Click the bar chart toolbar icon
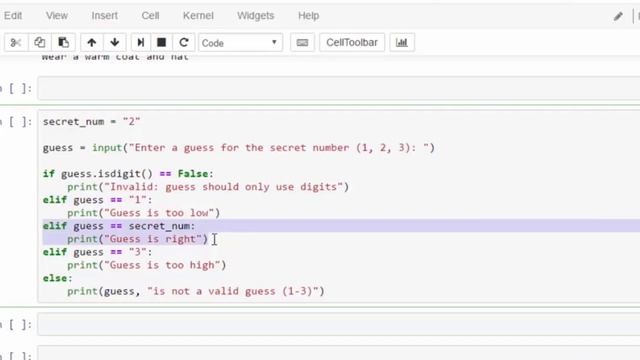640x360 pixels. [402, 42]
